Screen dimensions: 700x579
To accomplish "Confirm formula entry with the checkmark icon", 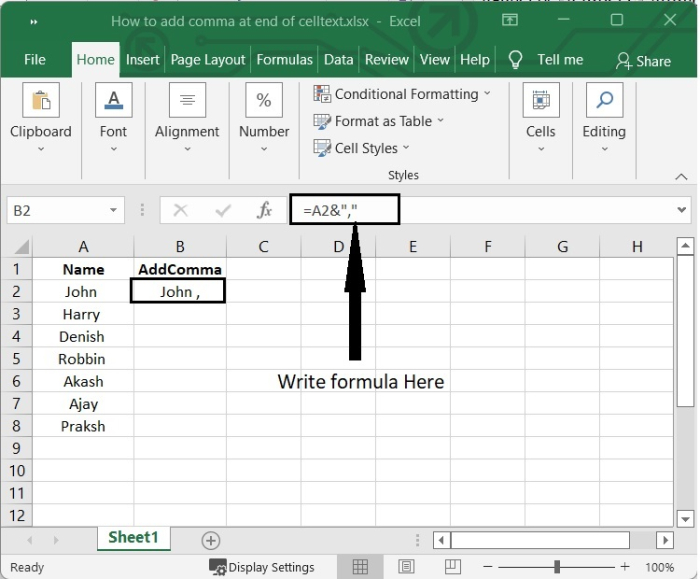I will (x=223, y=210).
